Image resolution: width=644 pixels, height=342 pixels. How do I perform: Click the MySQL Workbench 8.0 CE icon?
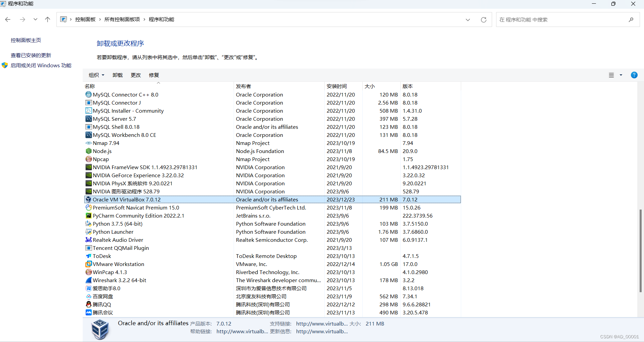pyautogui.click(x=88, y=135)
